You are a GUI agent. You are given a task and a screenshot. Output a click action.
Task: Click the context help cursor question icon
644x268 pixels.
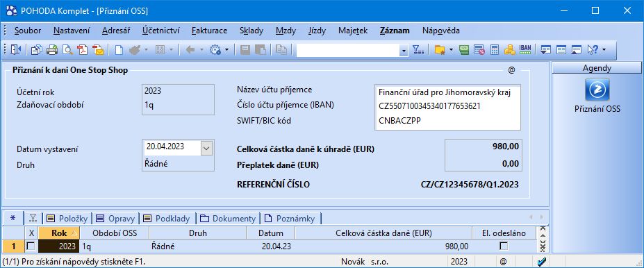point(593,50)
